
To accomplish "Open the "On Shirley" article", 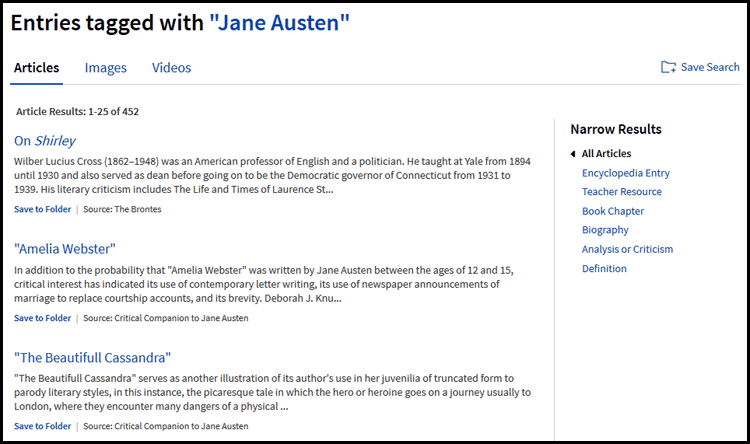I will click(x=45, y=141).
